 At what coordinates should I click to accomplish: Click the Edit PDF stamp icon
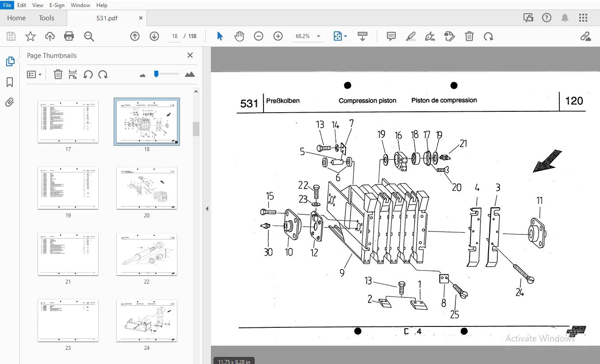tap(450, 36)
